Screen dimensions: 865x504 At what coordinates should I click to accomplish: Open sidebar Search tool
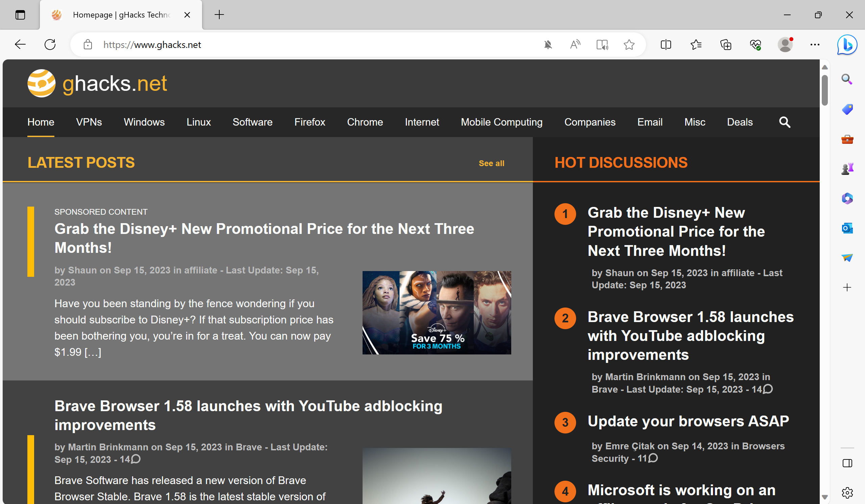point(847,80)
